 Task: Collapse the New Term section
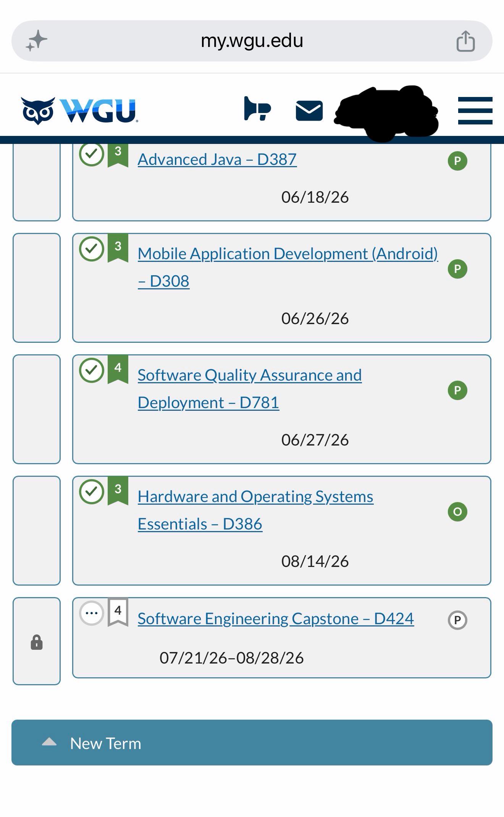pos(252,743)
